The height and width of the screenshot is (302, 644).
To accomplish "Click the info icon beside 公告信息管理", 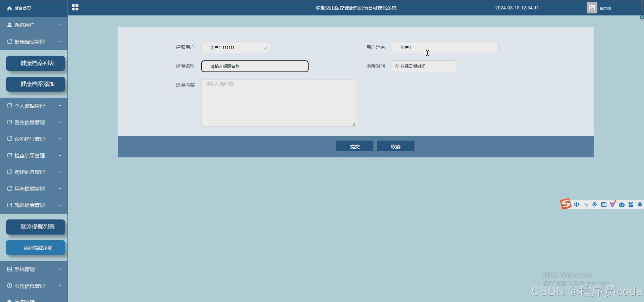I will (x=9, y=286).
